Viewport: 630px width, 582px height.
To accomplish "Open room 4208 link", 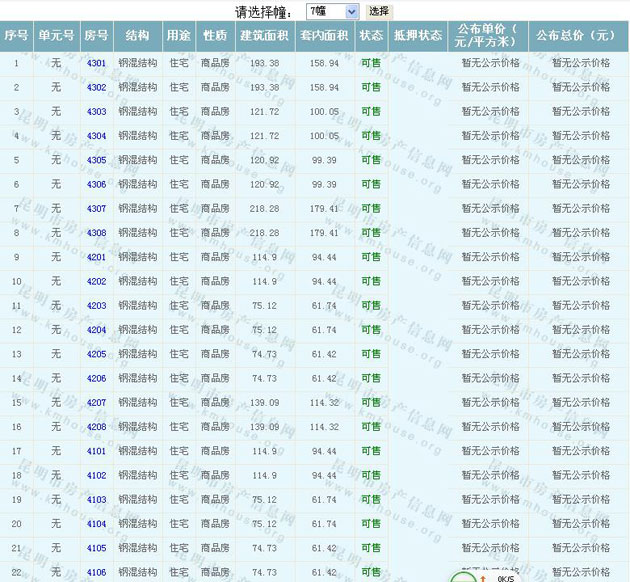I will 96,427.
